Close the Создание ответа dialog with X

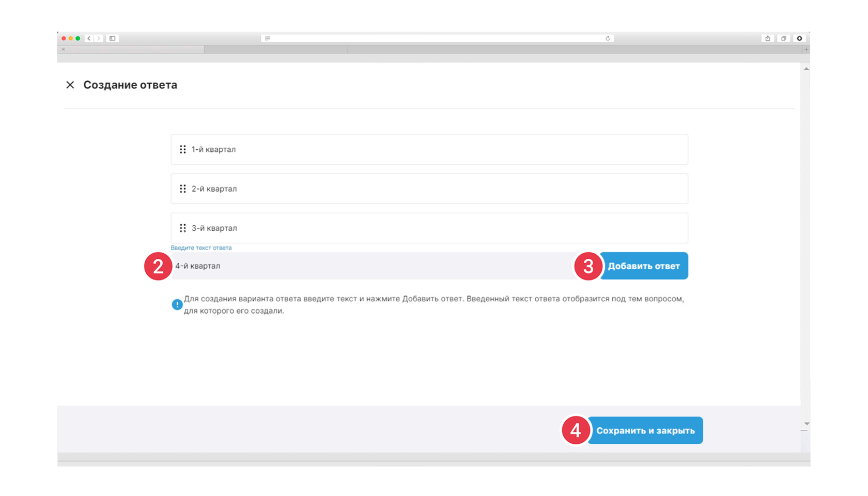(x=70, y=85)
